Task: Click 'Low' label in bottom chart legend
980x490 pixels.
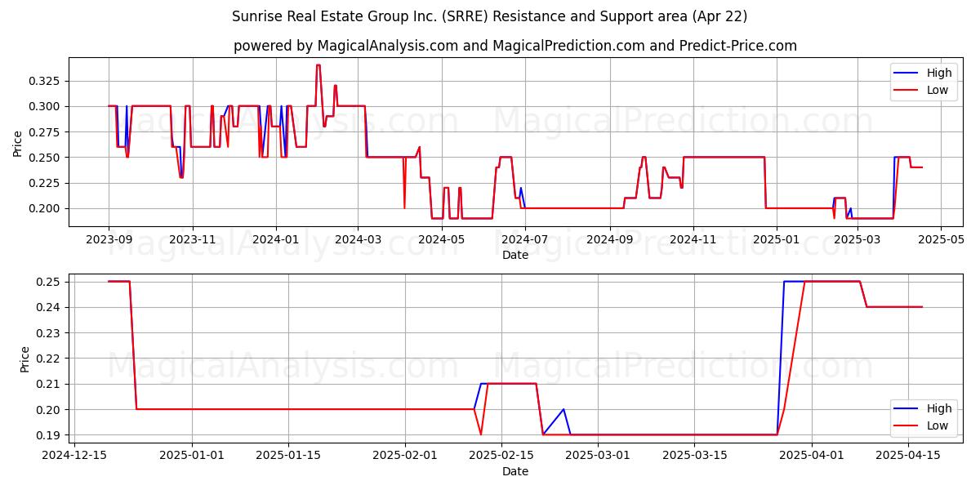Action: tap(938, 425)
